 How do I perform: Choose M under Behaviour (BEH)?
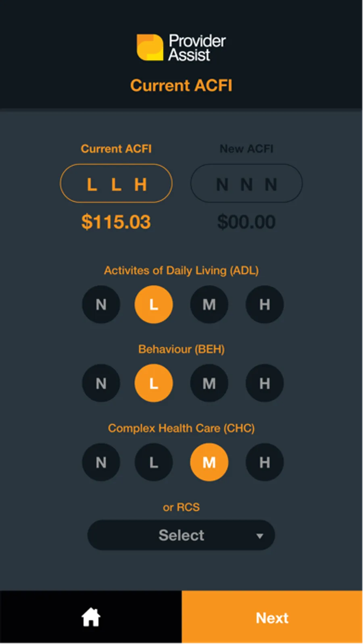209,383
